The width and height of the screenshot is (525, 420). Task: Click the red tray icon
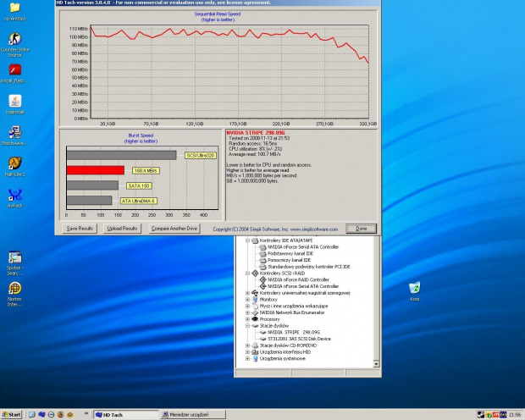pyautogui.click(x=495, y=415)
